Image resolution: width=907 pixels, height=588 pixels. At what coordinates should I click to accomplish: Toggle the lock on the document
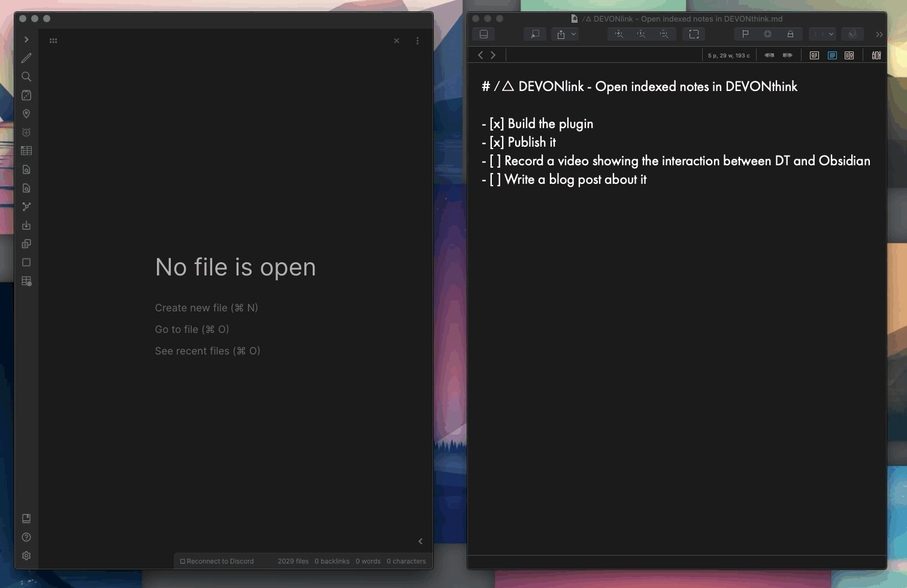point(790,34)
